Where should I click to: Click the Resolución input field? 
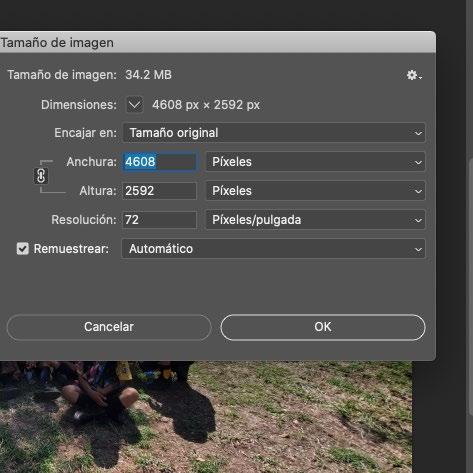[x=160, y=220]
